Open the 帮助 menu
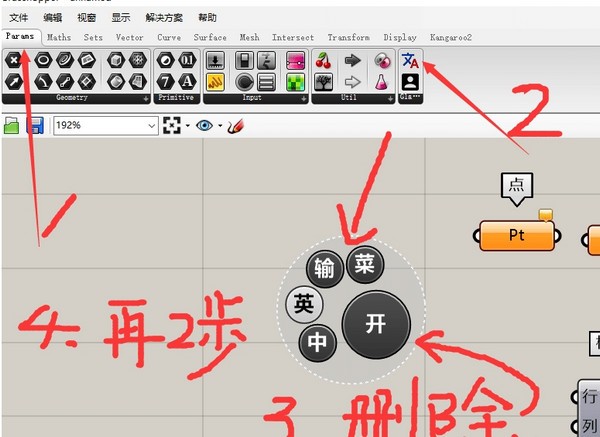Image resolution: width=600 pixels, height=437 pixels. [x=207, y=18]
